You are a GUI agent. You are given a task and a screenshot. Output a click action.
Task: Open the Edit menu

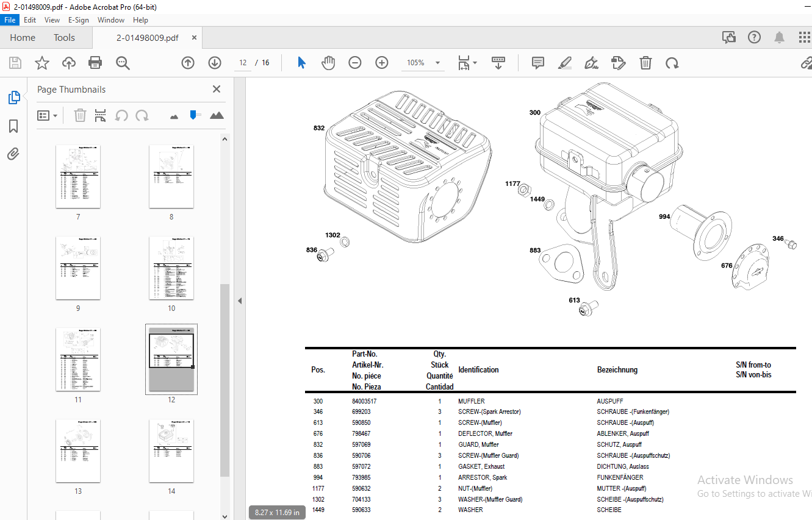[x=30, y=20]
